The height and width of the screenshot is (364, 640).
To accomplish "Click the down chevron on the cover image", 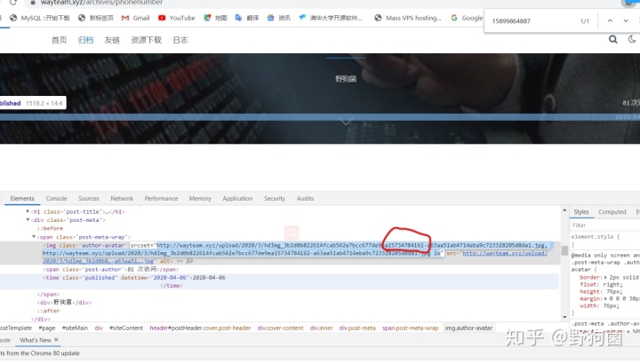I will point(346,122).
